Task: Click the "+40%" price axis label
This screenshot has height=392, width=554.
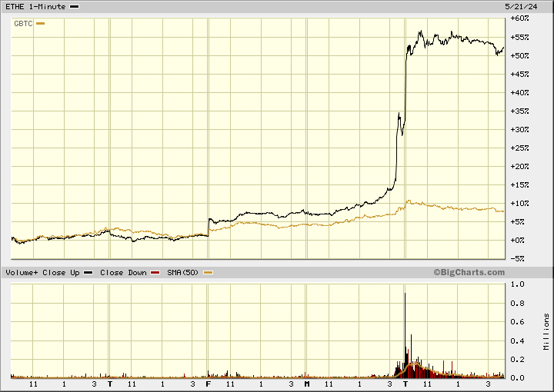Action: (519, 92)
